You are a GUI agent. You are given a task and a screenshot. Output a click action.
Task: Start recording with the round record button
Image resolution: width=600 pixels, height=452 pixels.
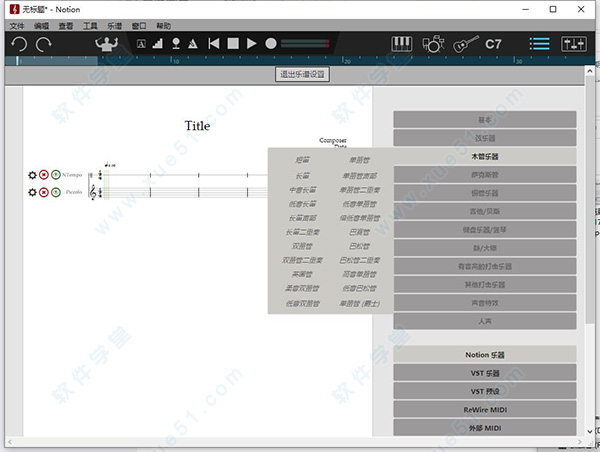pyautogui.click(x=271, y=43)
